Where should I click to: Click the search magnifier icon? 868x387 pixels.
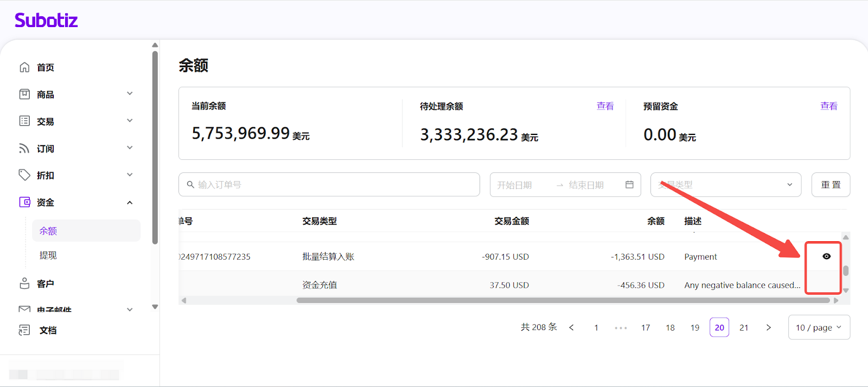(190, 185)
